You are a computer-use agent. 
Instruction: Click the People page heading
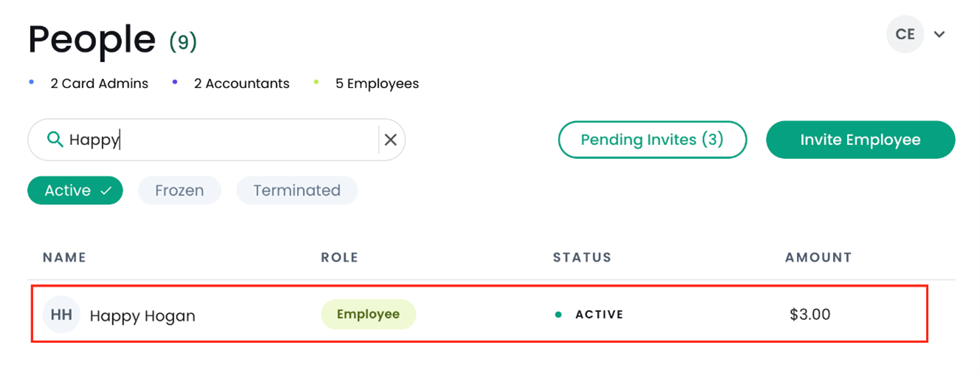pyautogui.click(x=92, y=39)
